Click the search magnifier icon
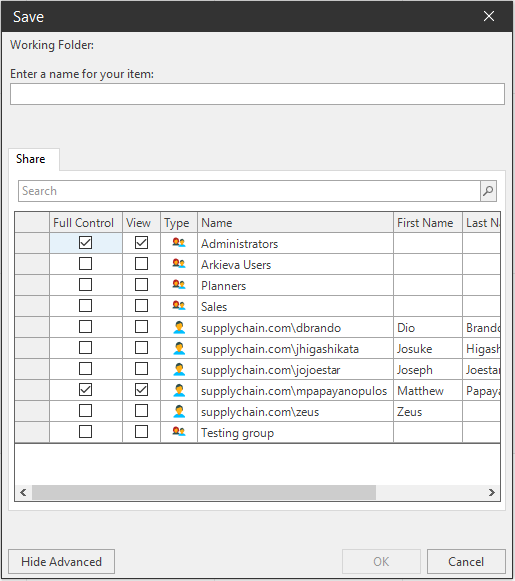The width and height of the screenshot is (515, 581). click(x=488, y=191)
